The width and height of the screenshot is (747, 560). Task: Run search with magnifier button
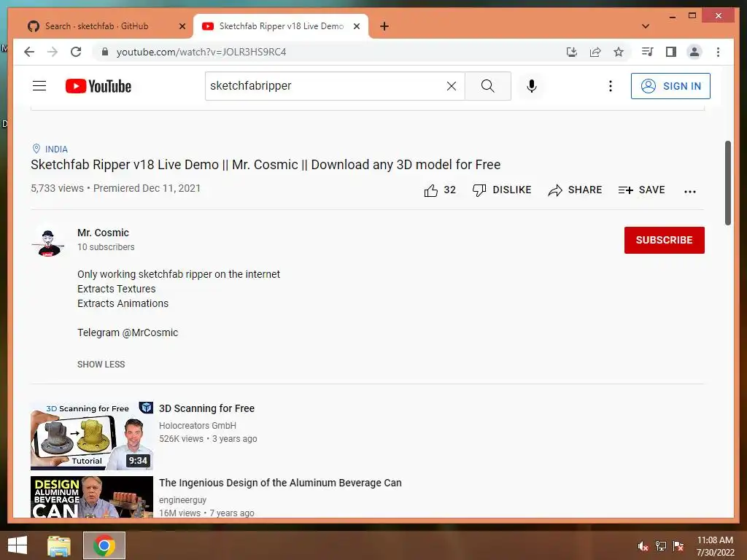point(487,86)
